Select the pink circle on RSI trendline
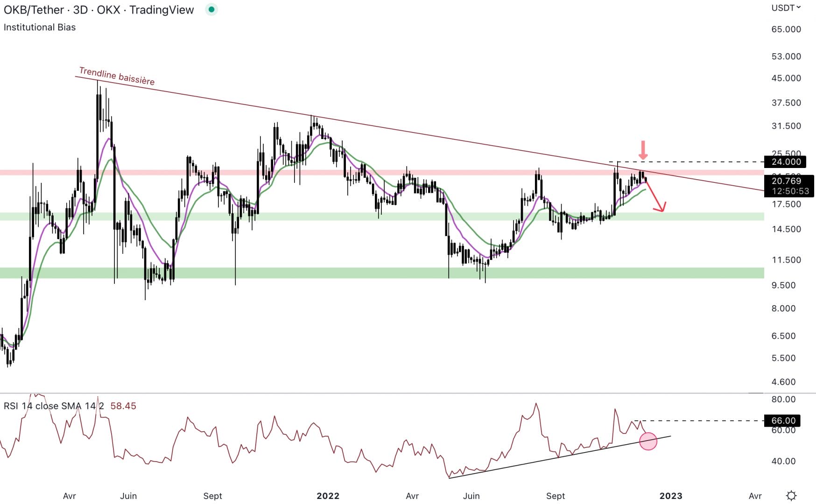The height and width of the screenshot is (504, 816). click(x=648, y=441)
